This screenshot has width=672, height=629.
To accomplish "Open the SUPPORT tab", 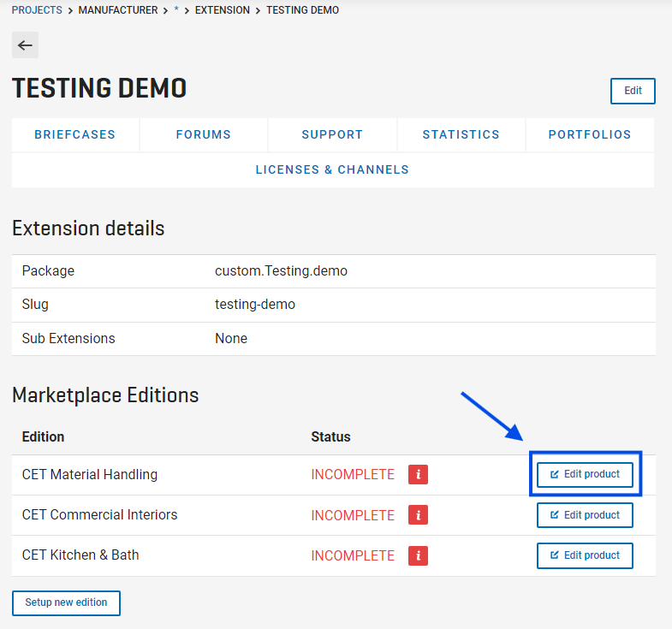I will (x=332, y=134).
